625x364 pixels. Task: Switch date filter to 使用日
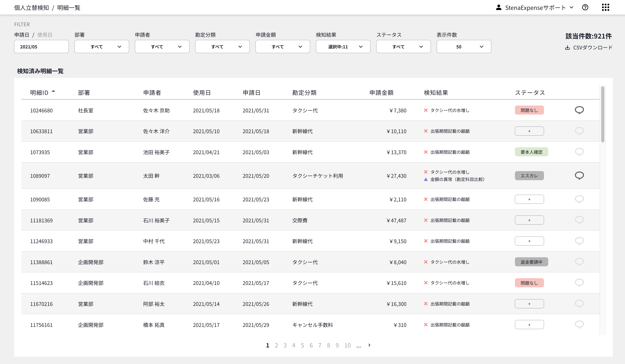[45, 35]
